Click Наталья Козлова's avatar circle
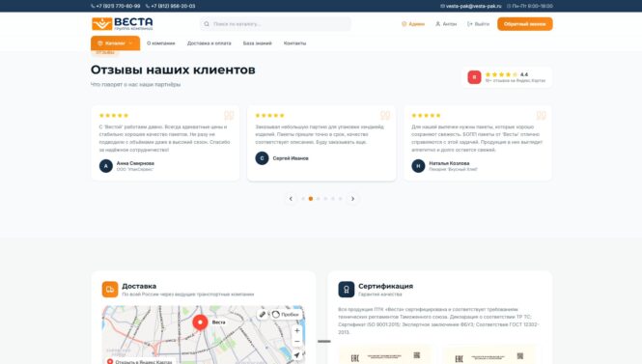The image size is (642, 364). (418, 166)
